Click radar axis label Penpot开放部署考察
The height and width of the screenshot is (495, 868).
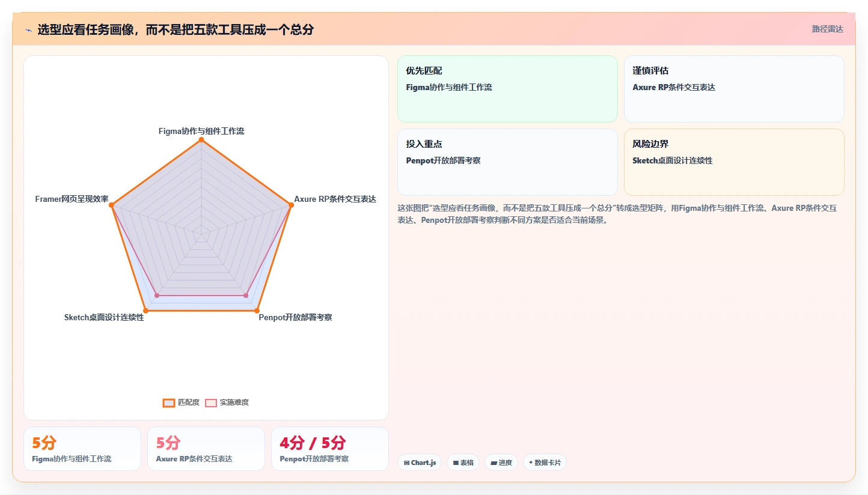295,317
